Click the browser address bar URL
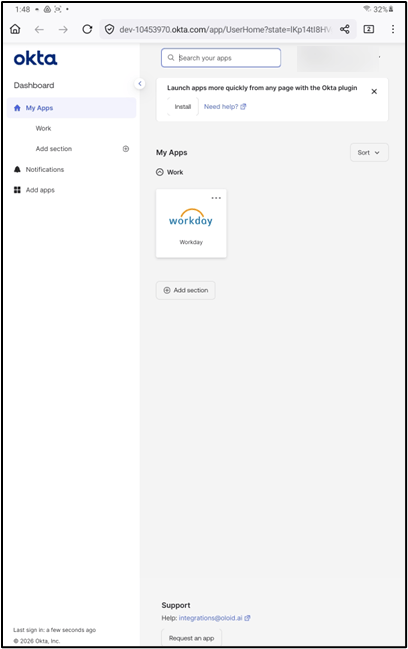This screenshot has width=408, height=649. [x=225, y=29]
